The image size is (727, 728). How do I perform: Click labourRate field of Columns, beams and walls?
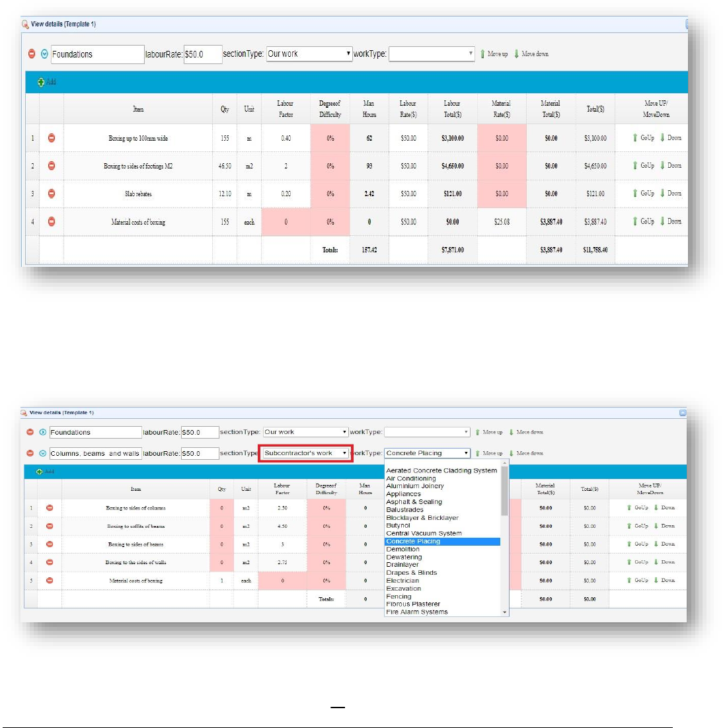pyautogui.click(x=200, y=454)
